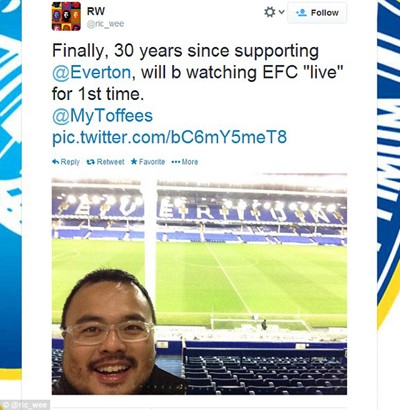Open the pic.twitter.com/bC6mY5meT8 link
The width and height of the screenshot is (400, 410).
point(169,137)
